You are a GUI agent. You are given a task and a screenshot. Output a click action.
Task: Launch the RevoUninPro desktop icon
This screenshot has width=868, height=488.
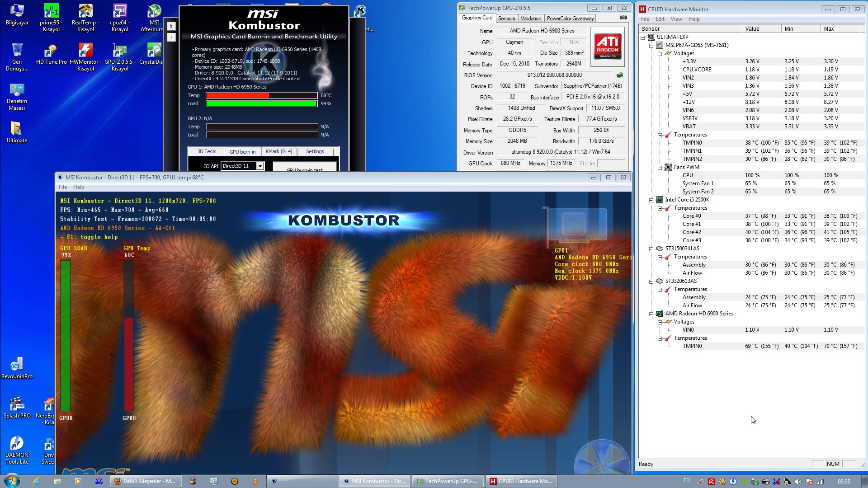17,368
